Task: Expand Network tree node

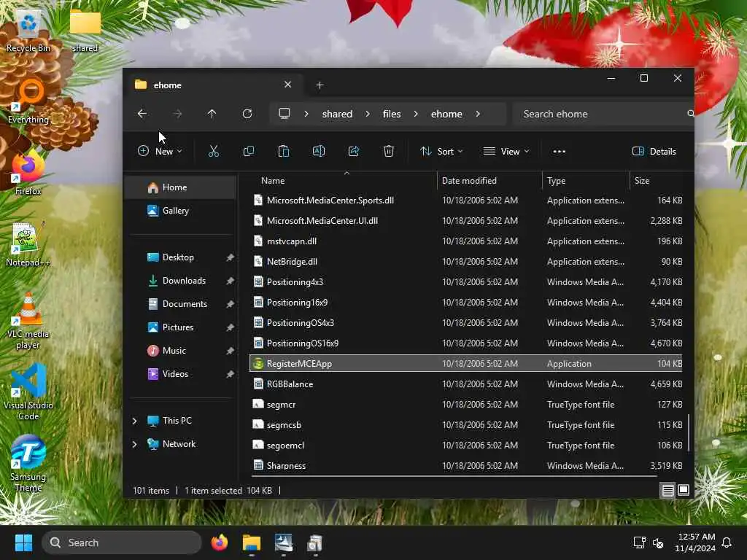Action: [x=135, y=444]
